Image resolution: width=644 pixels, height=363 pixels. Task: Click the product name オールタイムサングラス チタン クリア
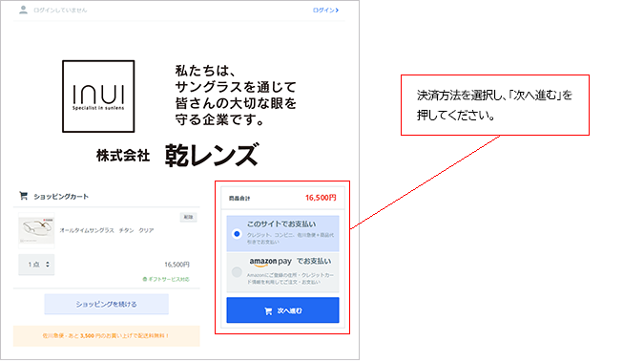(106, 230)
